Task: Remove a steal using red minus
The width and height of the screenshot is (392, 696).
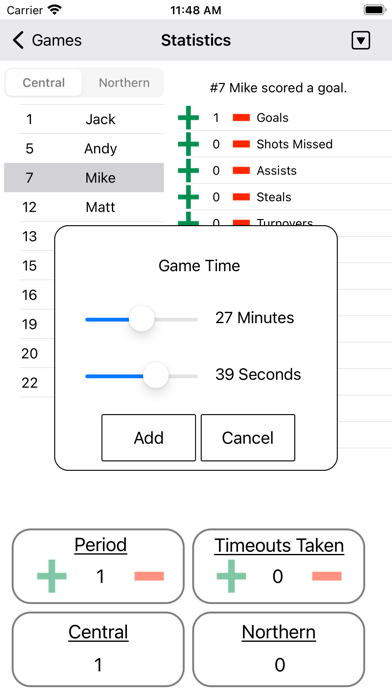Action: click(x=241, y=197)
